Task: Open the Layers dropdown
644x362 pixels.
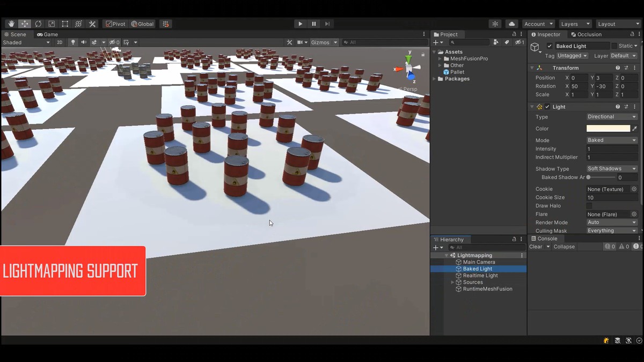Action: [x=575, y=24]
